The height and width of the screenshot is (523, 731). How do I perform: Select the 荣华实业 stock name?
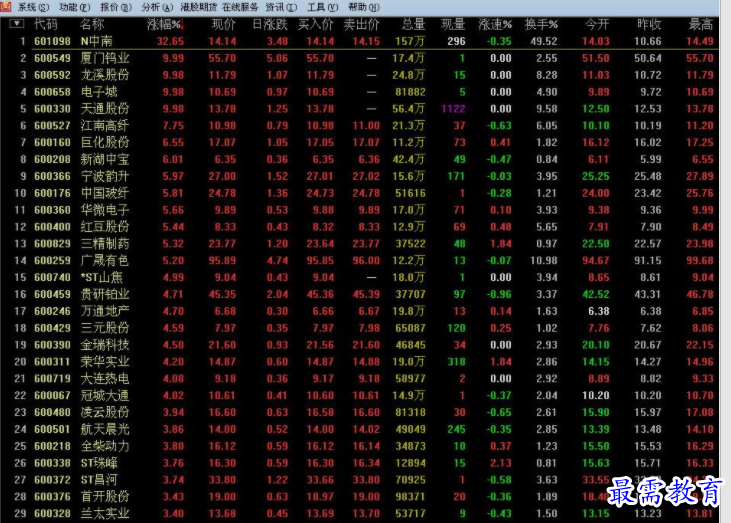[x=105, y=362]
